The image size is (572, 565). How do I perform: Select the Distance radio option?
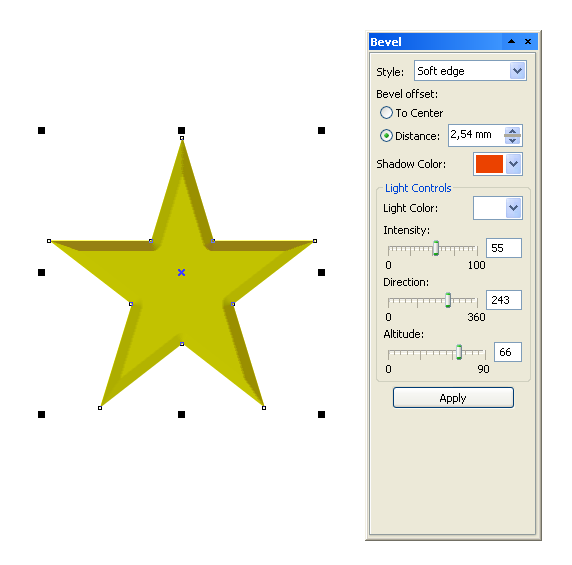386,136
